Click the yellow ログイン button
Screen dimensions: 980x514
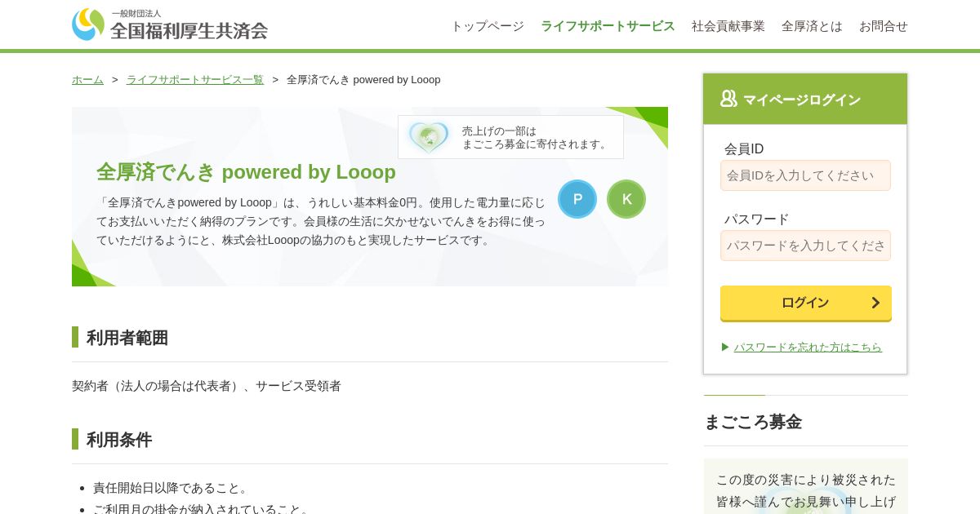pyautogui.click(x=806, y=303)
